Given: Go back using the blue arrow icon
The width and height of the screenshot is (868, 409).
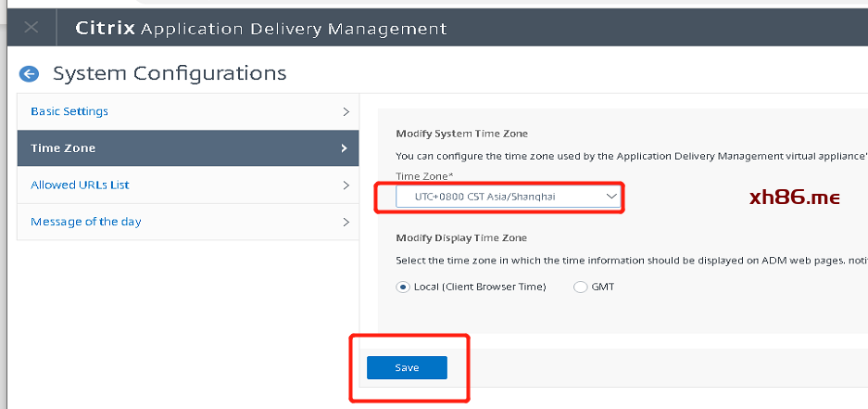Looking at the screenshot, I should click(29, 73).
